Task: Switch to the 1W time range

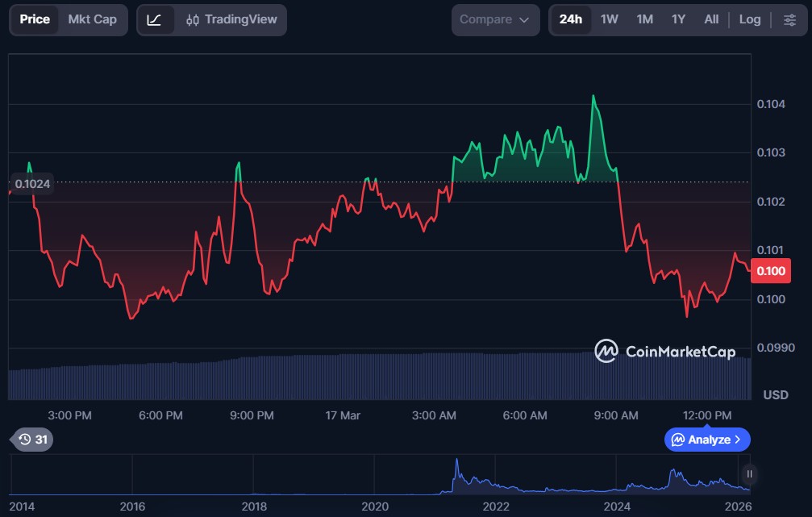Action: (x=609, y=19)
